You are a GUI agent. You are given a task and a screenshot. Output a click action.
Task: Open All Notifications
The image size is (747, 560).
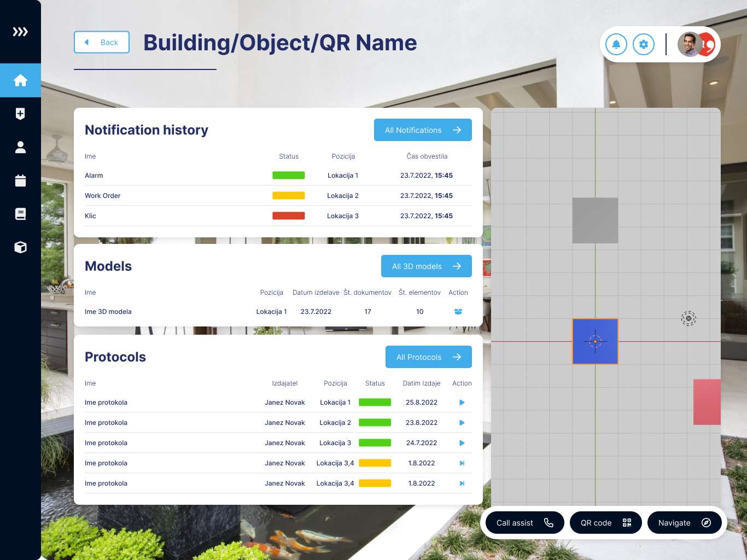point(423,130)
